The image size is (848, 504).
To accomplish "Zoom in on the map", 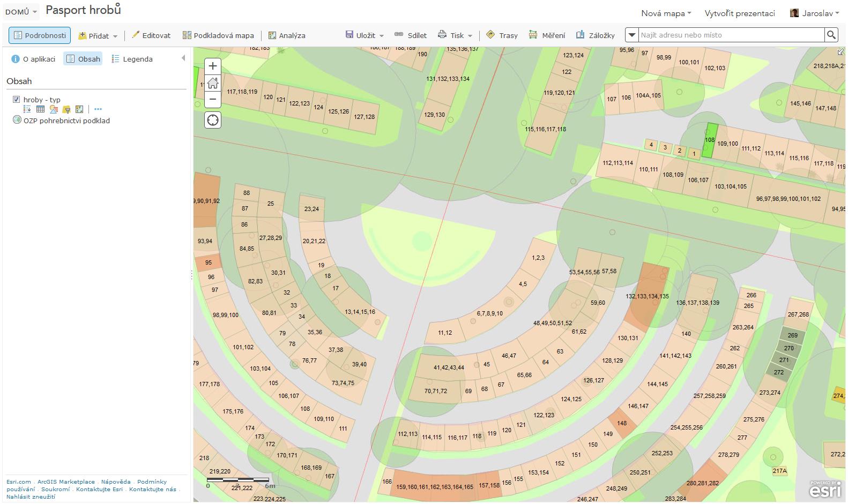I will point(213,66).
